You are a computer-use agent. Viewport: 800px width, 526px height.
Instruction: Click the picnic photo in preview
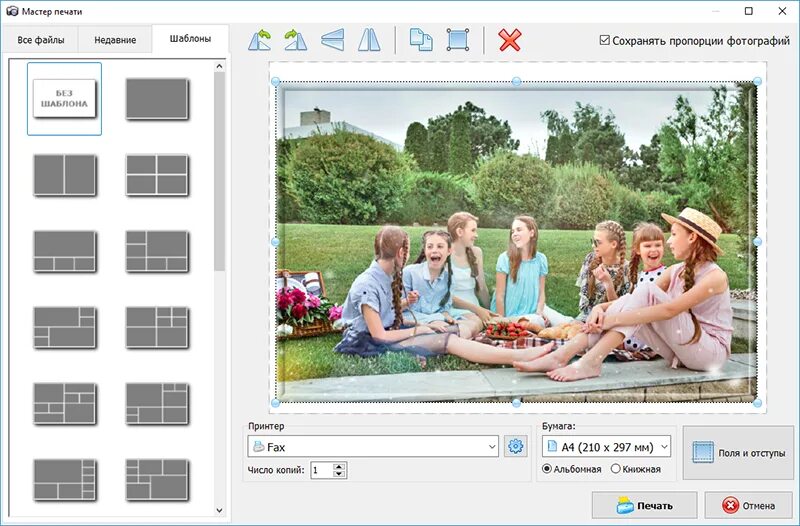click(x=516, y=242)
